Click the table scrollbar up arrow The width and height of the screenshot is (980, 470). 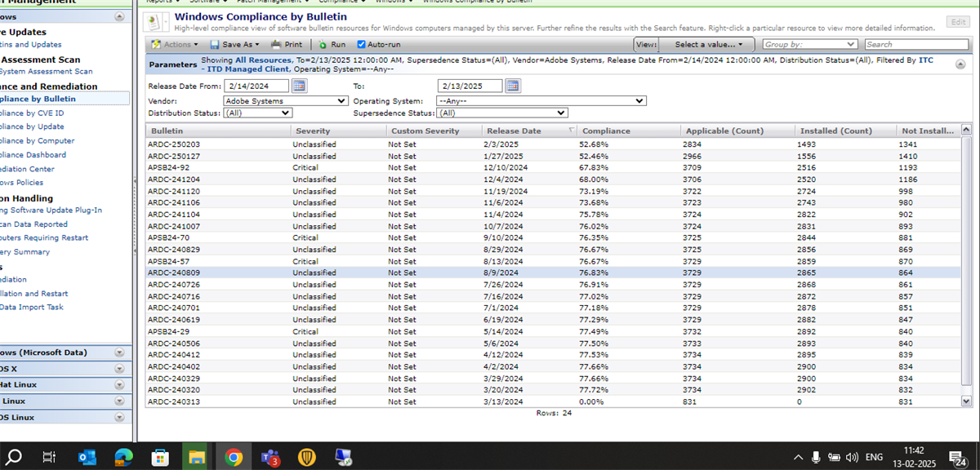pos(967,130)
